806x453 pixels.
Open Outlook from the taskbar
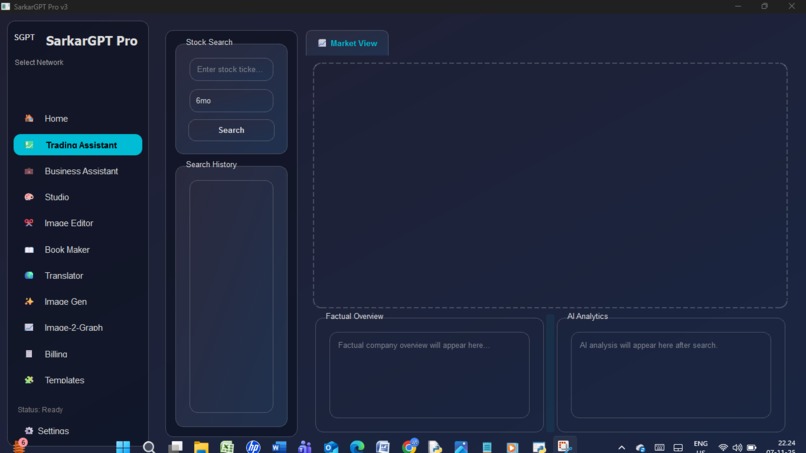click(x=331, y=447)
